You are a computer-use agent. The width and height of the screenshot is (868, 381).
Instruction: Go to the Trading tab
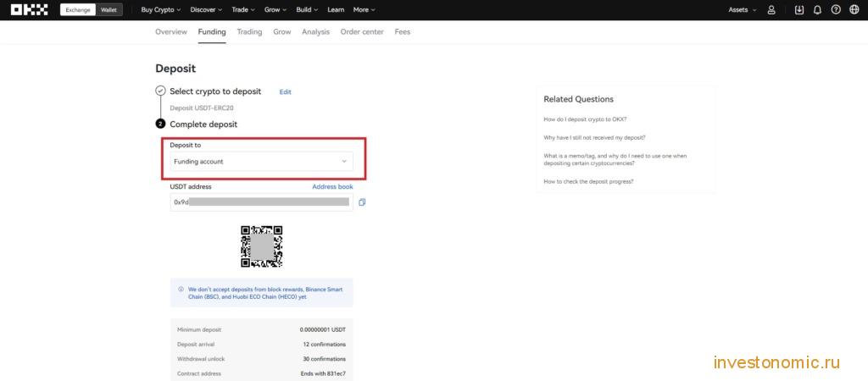tap(249, 32)
